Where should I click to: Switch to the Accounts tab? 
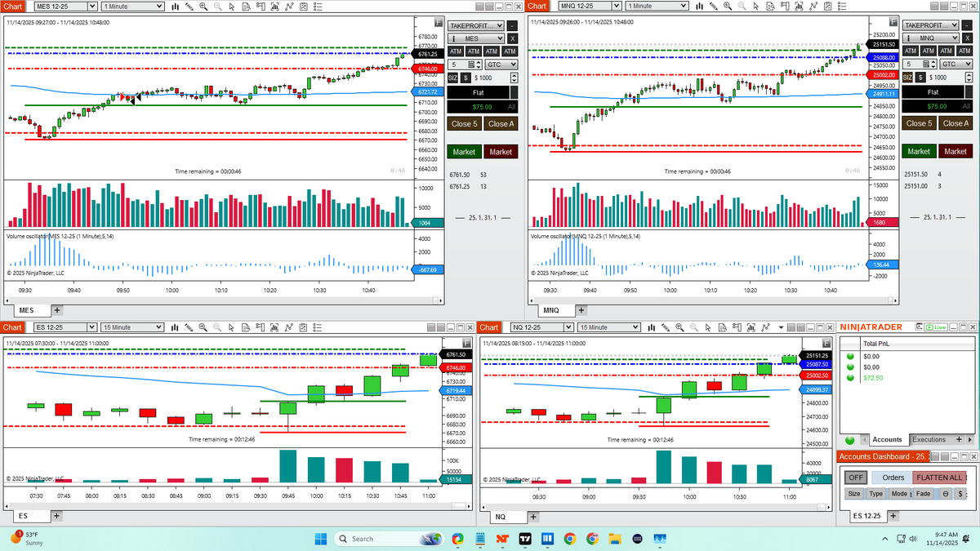coord(887,439)
